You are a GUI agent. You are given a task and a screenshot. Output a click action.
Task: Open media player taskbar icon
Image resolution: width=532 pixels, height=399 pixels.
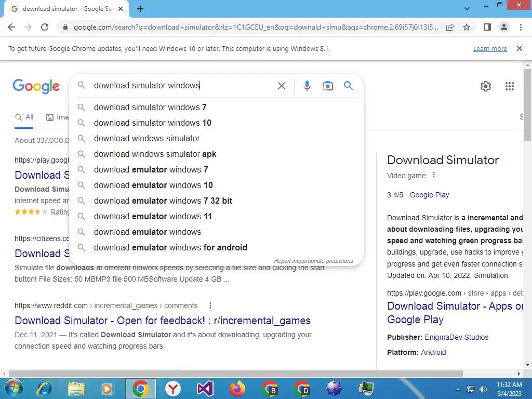[108, 389]
